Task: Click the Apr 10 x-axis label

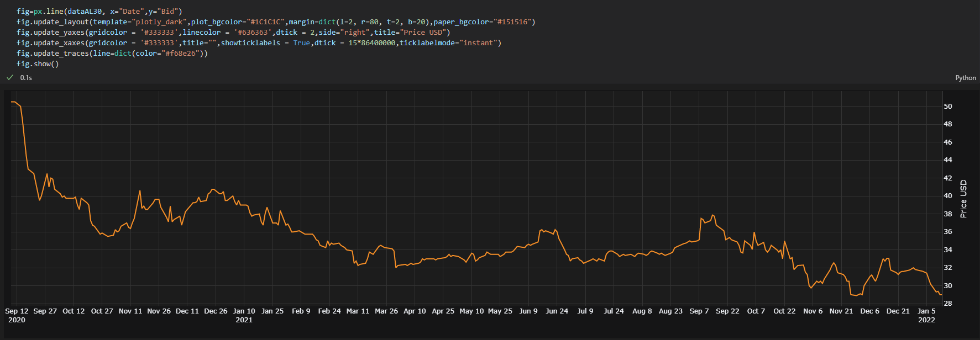Action: tap(415, 311)
